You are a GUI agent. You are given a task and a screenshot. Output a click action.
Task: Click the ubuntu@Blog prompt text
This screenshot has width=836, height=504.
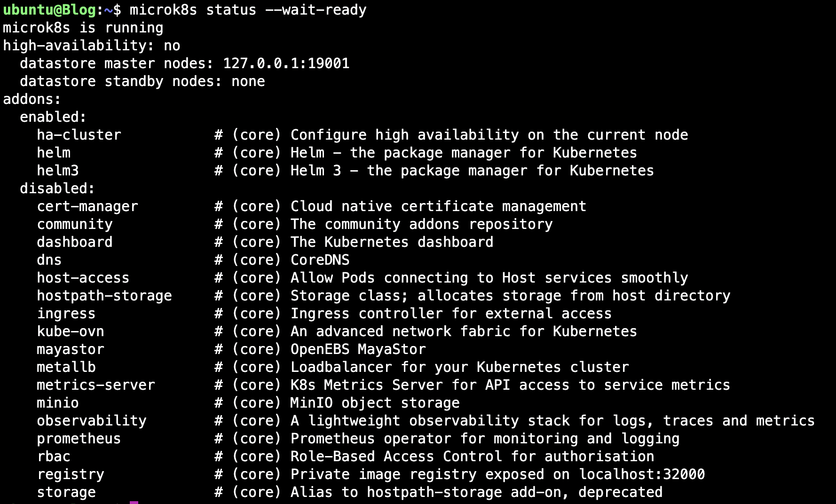[49, 10]
